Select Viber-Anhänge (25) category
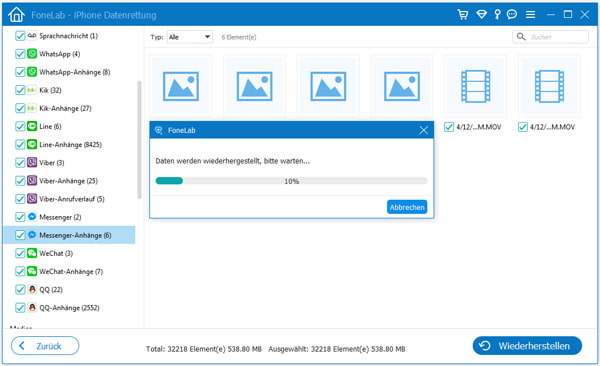Image resolution: width=600 pixels, height=366 pixels. (68, 181)
